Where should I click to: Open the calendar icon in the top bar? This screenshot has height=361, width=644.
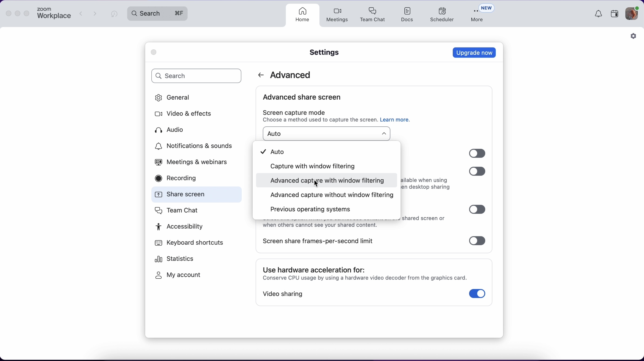[615, 14]
